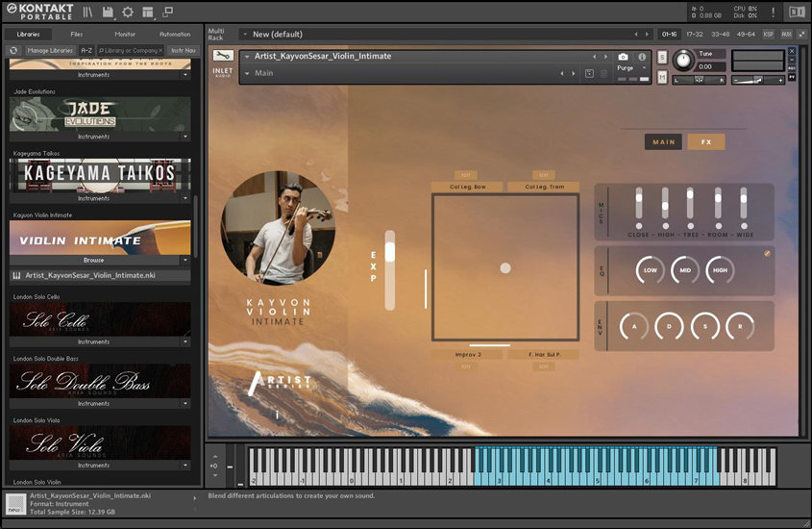Click the instrument wrench edit icon
The image size is (812, 529).
[x=223, y=56]
